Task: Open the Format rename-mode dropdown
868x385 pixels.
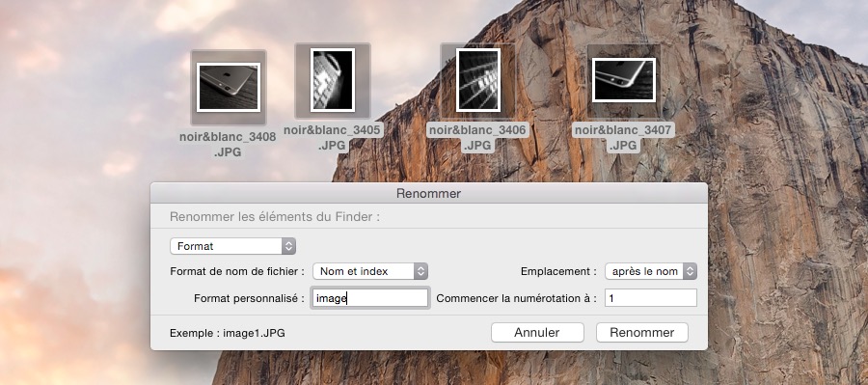Action: 232,246
